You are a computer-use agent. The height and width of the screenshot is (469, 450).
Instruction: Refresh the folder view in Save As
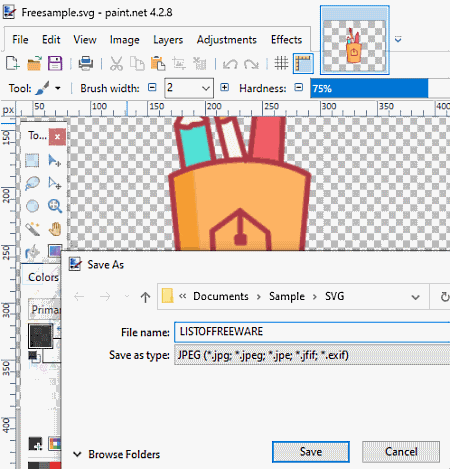coord(444,297)
